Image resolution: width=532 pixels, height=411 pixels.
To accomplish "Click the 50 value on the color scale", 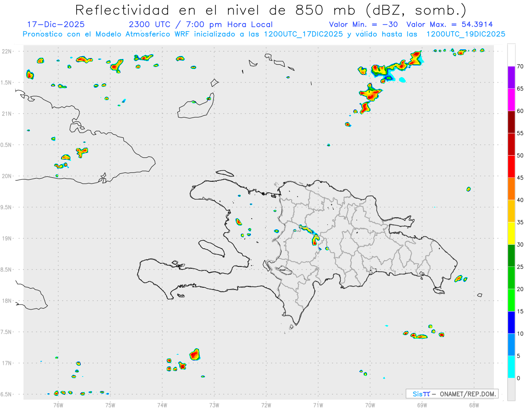I will tap(520, 156).
